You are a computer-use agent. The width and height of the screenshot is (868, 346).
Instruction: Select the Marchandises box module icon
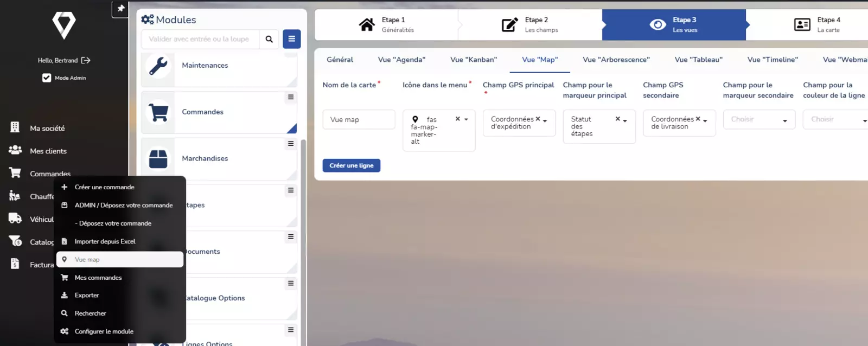(158, 159)
